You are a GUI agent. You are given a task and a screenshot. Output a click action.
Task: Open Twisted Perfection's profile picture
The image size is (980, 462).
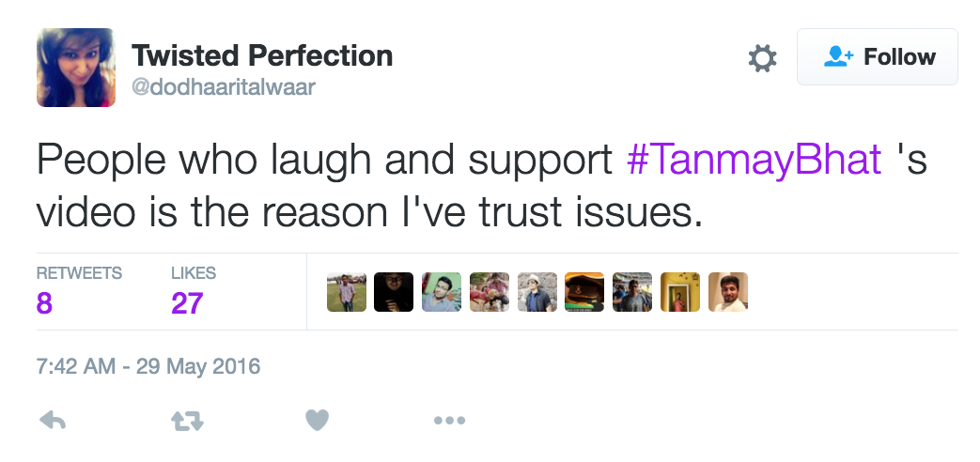click(76, 68)
